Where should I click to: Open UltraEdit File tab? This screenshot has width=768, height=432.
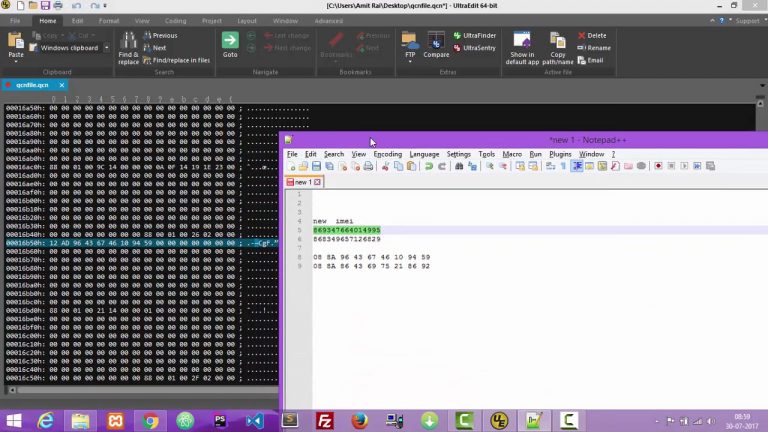click(15, 21)
